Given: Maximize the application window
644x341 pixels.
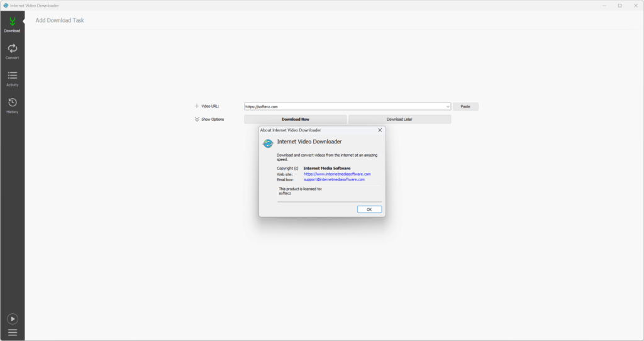Looking at the screenshot, I should point(619,5).
